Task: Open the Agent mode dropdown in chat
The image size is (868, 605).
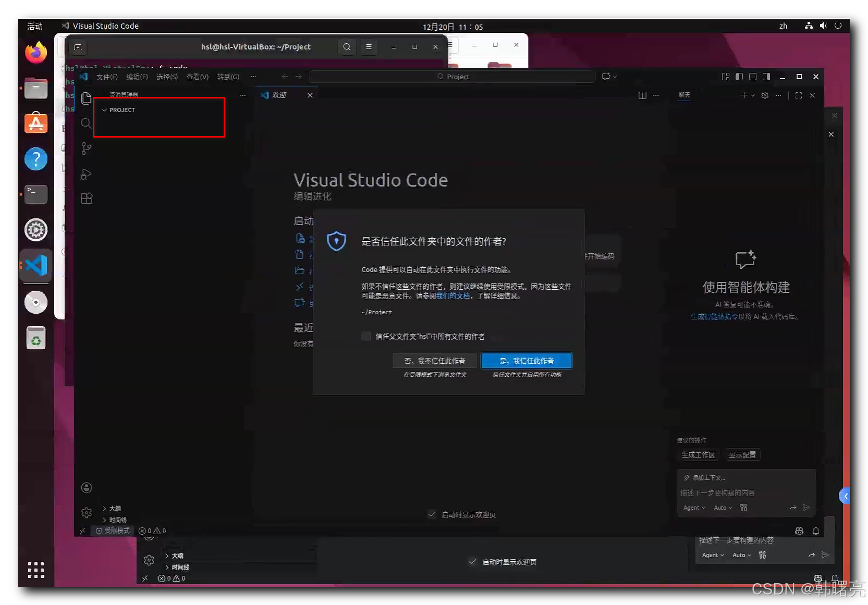Action: (694, 508)
